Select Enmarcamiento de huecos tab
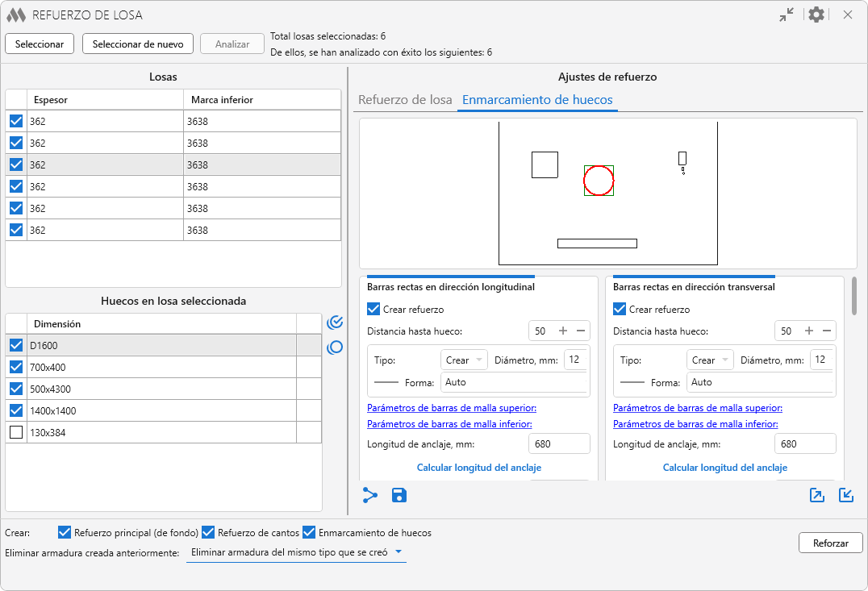This screenshot has width=868, height=591. (x=537, y=100)
